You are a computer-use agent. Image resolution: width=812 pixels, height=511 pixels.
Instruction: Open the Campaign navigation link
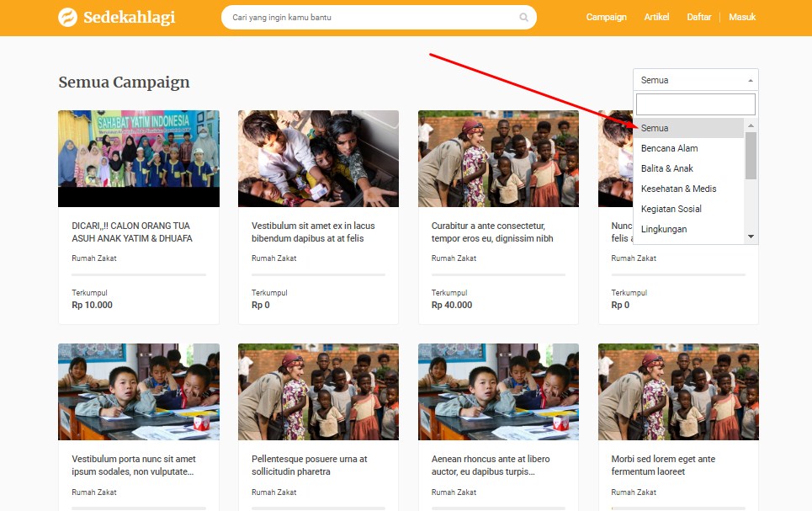(x=606, y=17)
